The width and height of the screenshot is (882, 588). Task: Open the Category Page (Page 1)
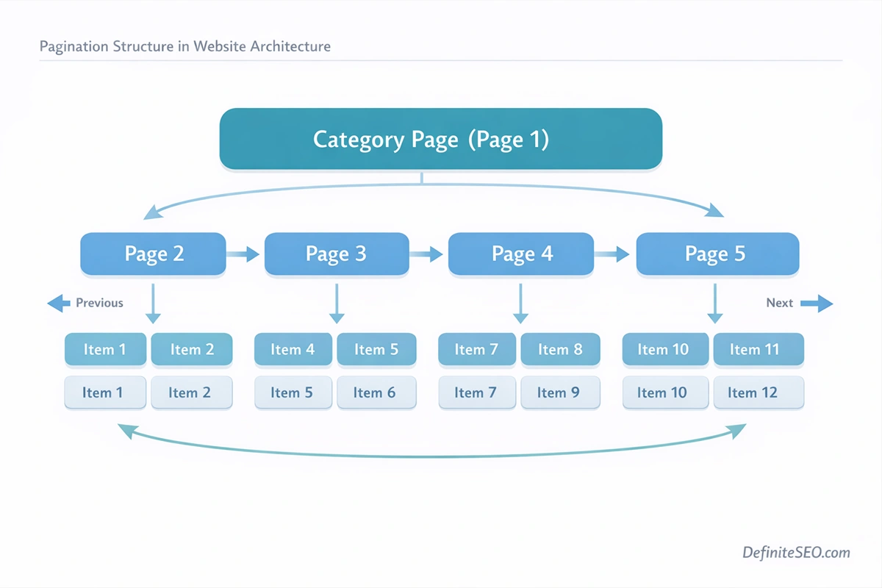pyautogui.click(x=440, y=138)
